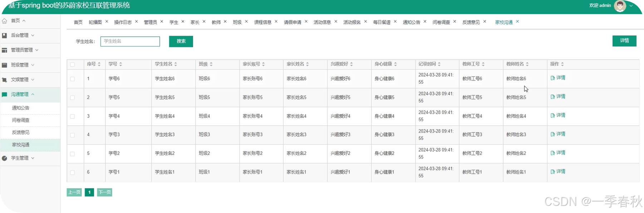Switch to the 每日餐谱 tab
Image resolution: width=644 pixels, height=213 pixels.
click(382, 22)
